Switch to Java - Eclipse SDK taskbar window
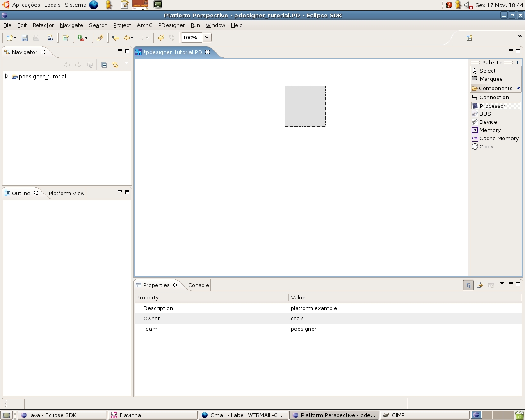 (x=62, y=415)
